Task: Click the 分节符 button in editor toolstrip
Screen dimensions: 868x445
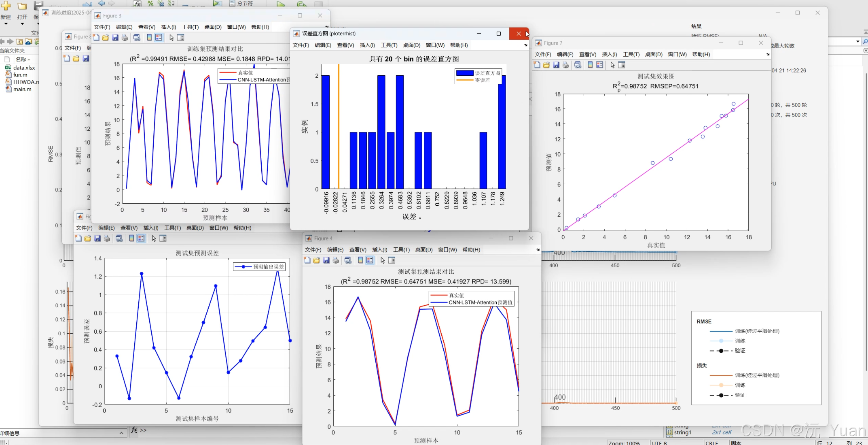Action: tap(241, 3)
